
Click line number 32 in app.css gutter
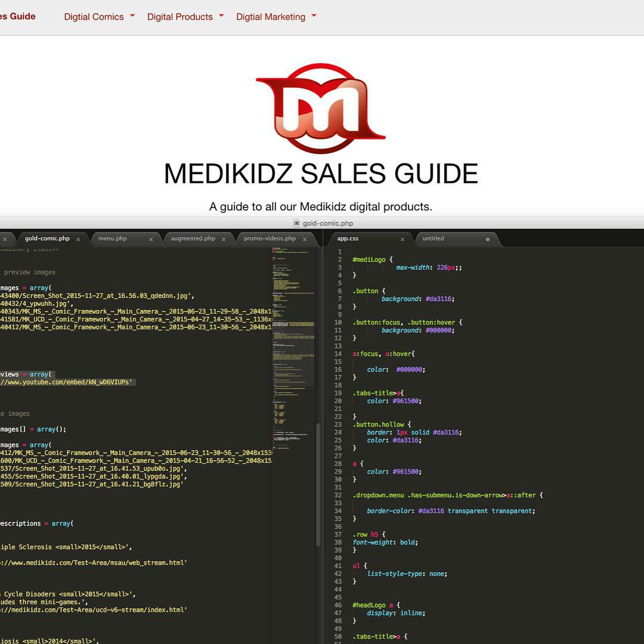(338, 495)
